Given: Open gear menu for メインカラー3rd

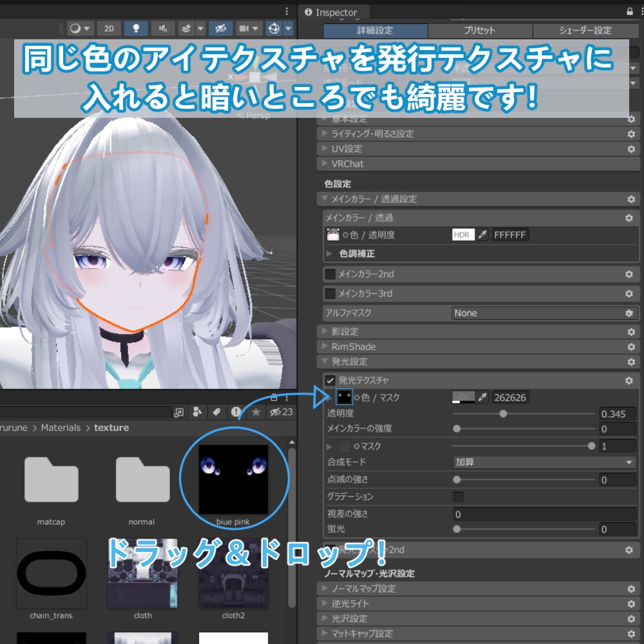Looking at the screenshot, I should (629, 294).
